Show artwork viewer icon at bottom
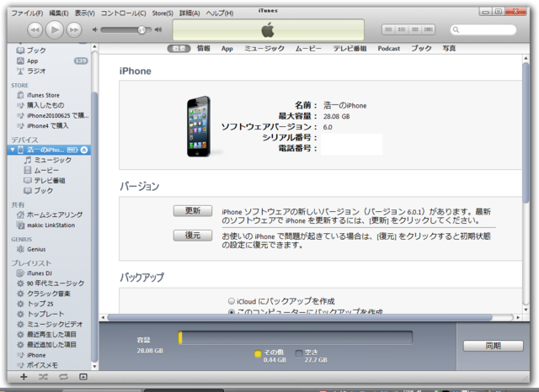This screenshot has height=392, width=539. (x=83, y=377)
